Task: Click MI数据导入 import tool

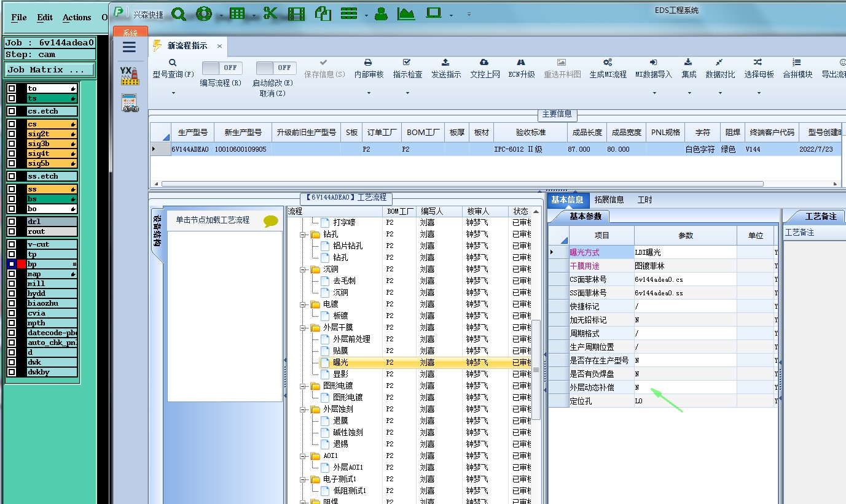Action: pos(654,69)
